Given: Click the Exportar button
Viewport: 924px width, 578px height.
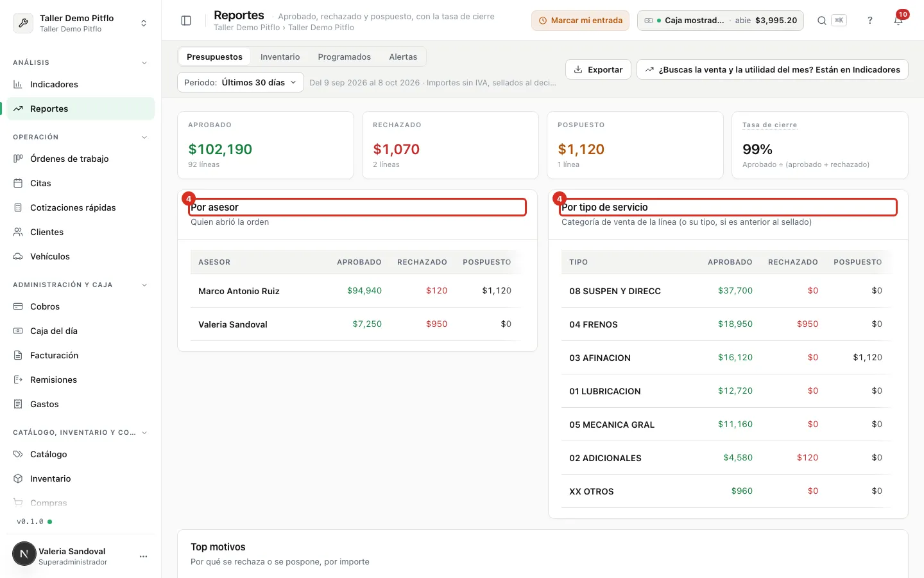Looking at the screenshot, I should pyautogui.click(x=598, y=69).
